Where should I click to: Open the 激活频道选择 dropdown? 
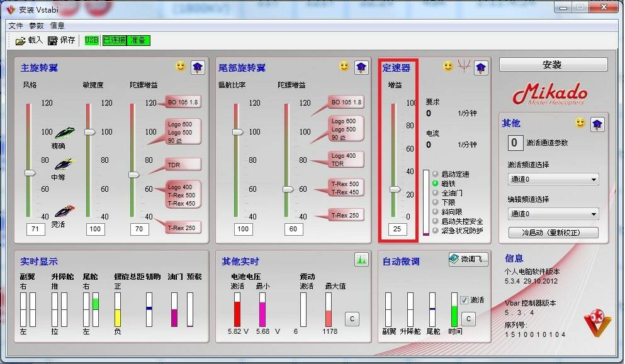pyautogui.click(x=553, y=180)
